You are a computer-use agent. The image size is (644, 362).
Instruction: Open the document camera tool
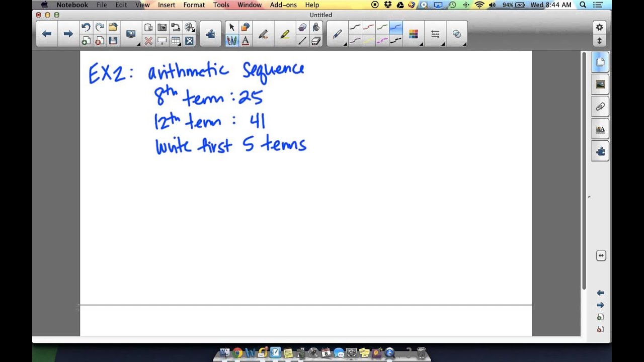click(x=176, y=27)
